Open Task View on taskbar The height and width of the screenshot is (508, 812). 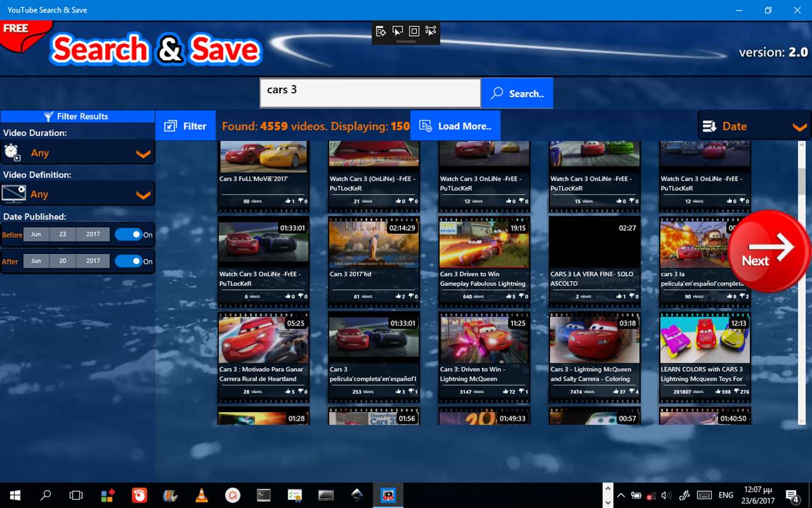[76, 495]
